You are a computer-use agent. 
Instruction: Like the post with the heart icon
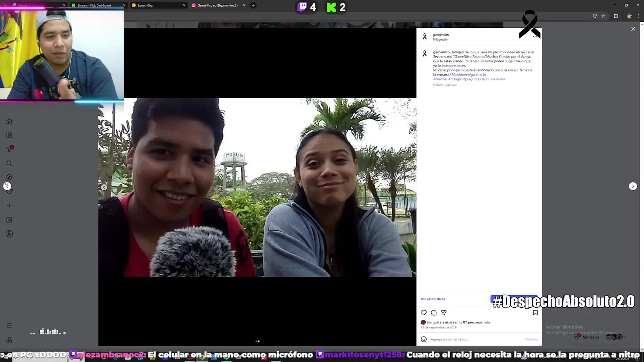(424, 313)
